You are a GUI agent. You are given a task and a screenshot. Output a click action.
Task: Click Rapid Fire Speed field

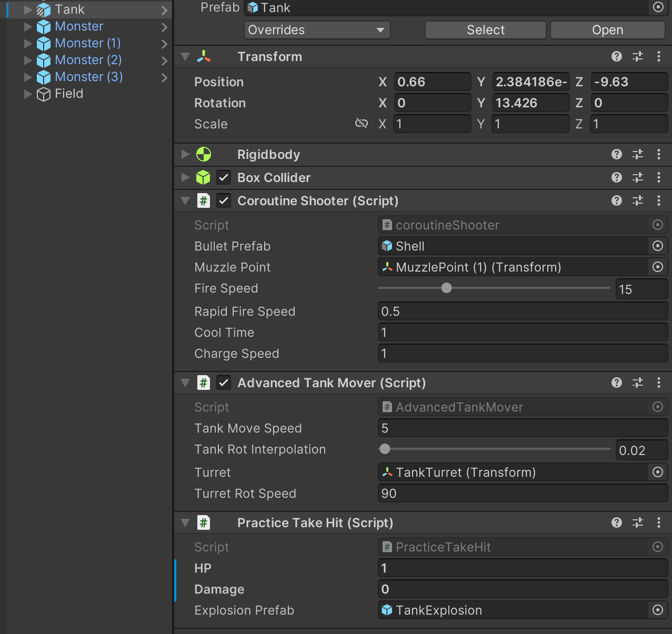click(523, 311)
